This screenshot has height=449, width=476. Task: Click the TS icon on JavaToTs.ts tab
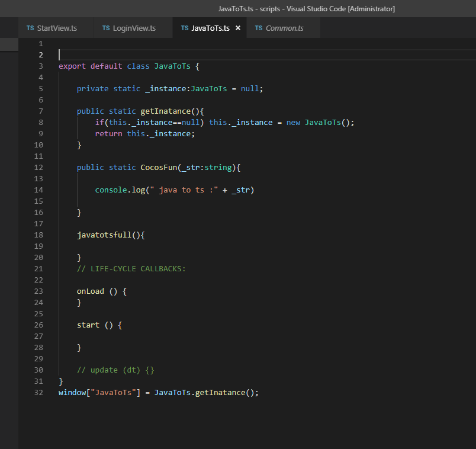(185, 28)
